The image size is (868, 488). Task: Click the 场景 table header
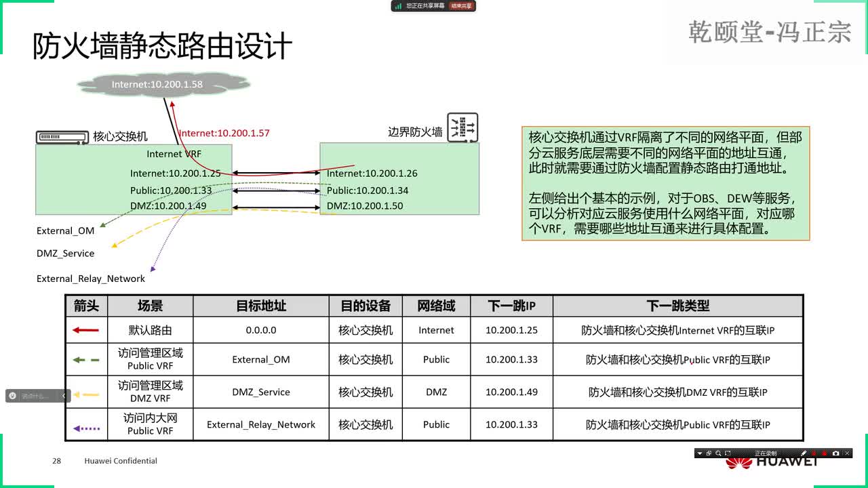point(151,306)
